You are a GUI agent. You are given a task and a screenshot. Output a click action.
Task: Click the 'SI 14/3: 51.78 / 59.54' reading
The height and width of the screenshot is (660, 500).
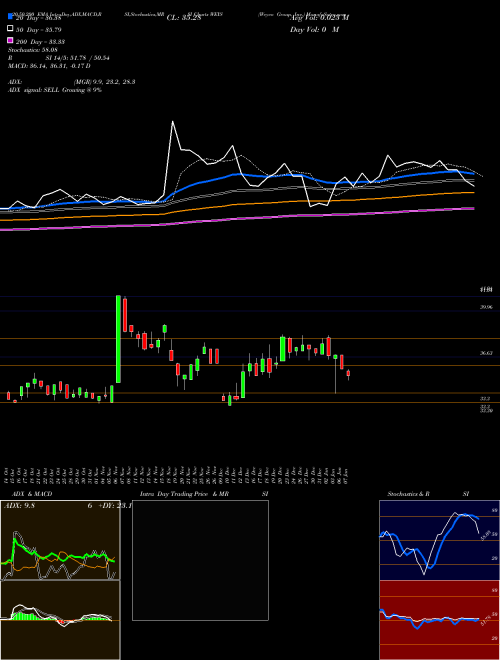tap(77, 58)
